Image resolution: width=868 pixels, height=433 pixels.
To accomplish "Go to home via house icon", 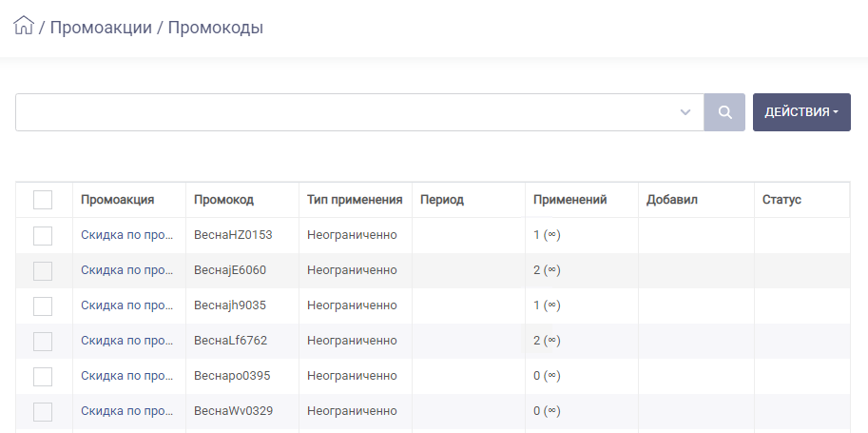I will pyautogui.click(x=24, y=26).
